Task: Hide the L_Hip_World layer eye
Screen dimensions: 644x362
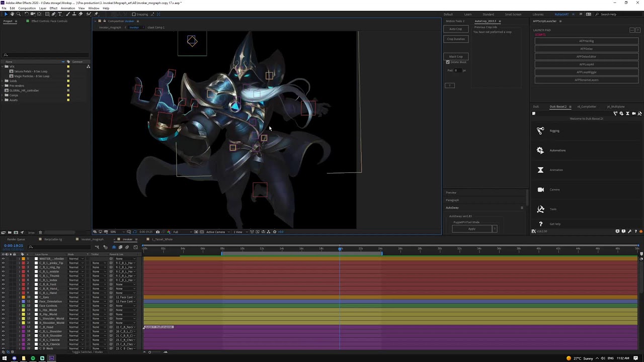Action: point(3,310)
